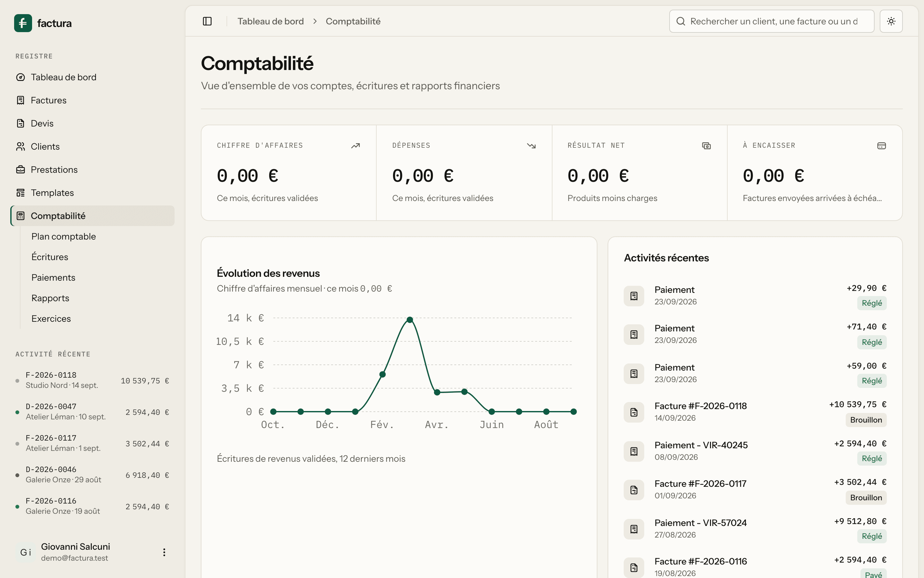Click the +71,40 € payment receipt icon

tap(634, 335)
